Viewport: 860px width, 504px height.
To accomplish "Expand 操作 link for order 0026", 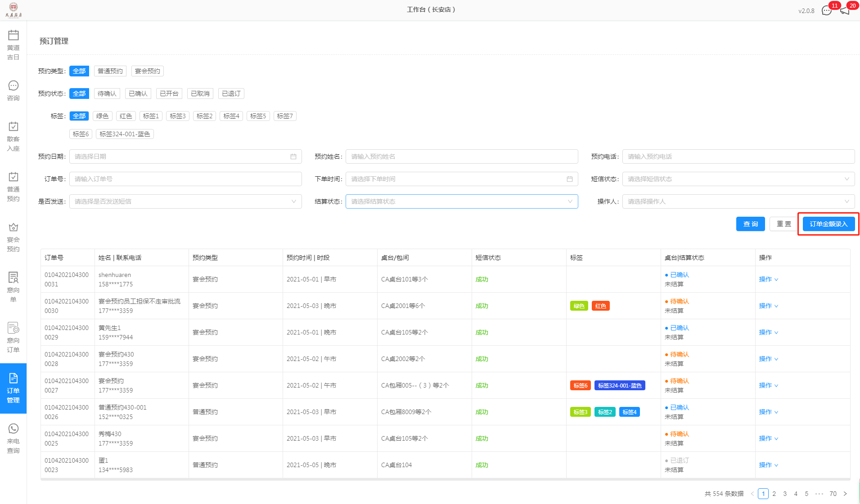I will [x=769, y=412].
